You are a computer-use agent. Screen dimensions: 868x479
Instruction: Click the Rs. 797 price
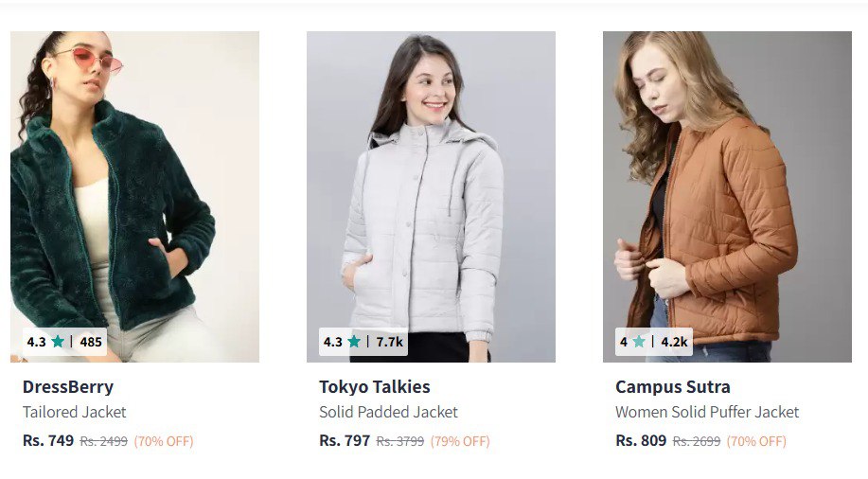pos(345,440)
